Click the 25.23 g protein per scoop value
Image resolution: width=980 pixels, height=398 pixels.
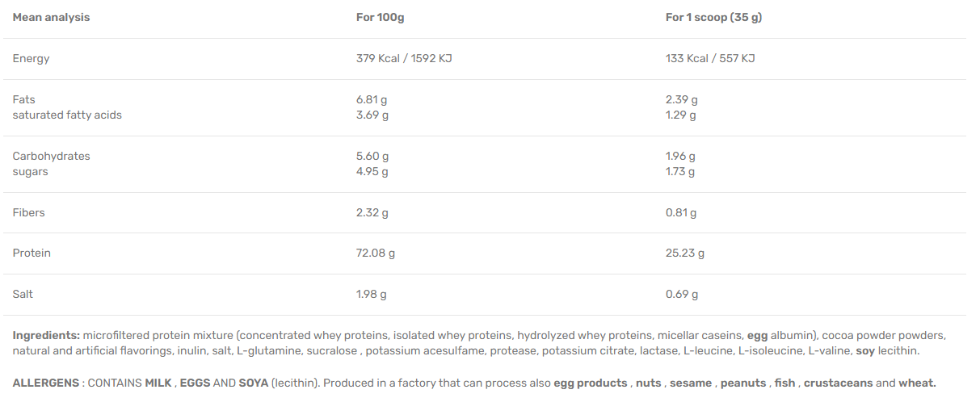pos(684,253)
